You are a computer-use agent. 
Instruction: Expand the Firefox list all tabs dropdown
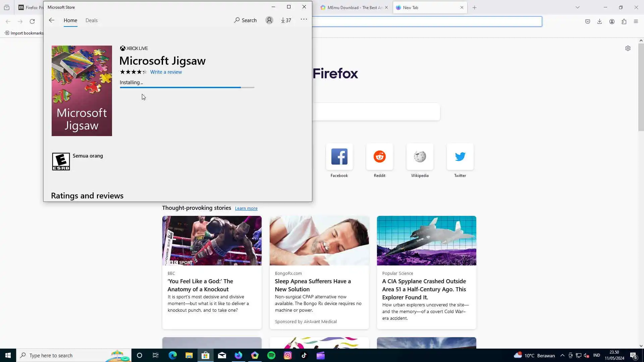pos(577,7)
